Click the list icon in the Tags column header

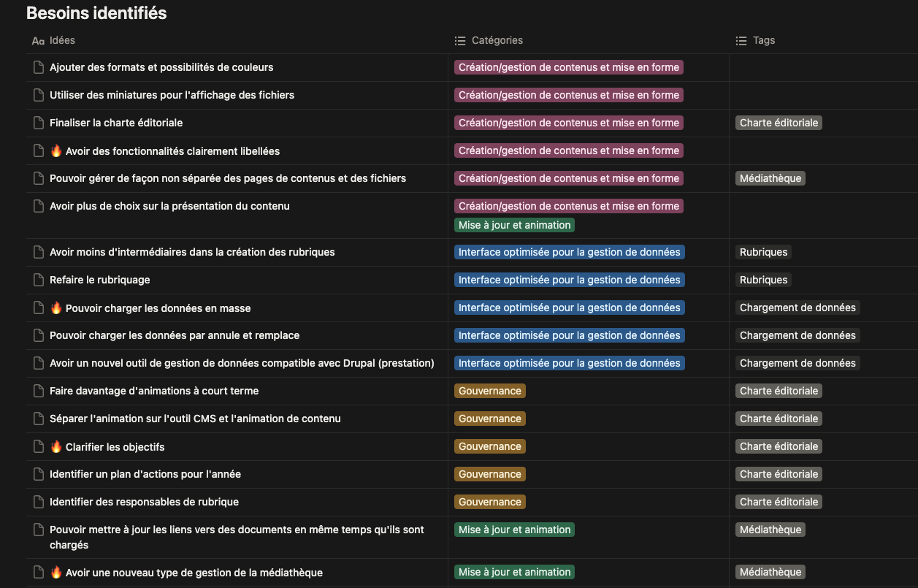(x=741, y=41)
